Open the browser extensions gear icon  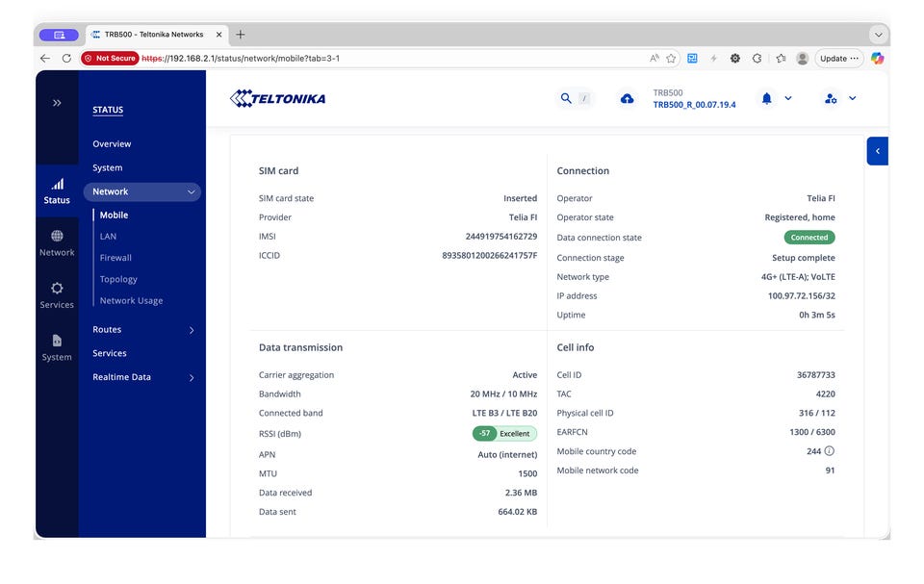pyautogui.click(x=734, y=59)
